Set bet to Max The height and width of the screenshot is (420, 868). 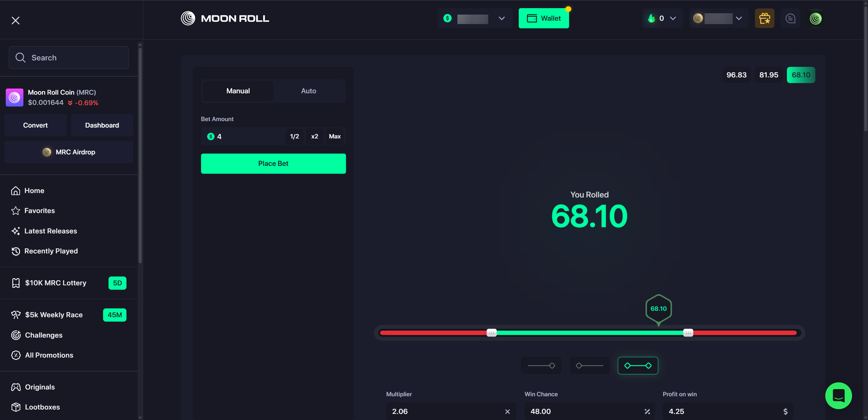click(x=335, y=136)
